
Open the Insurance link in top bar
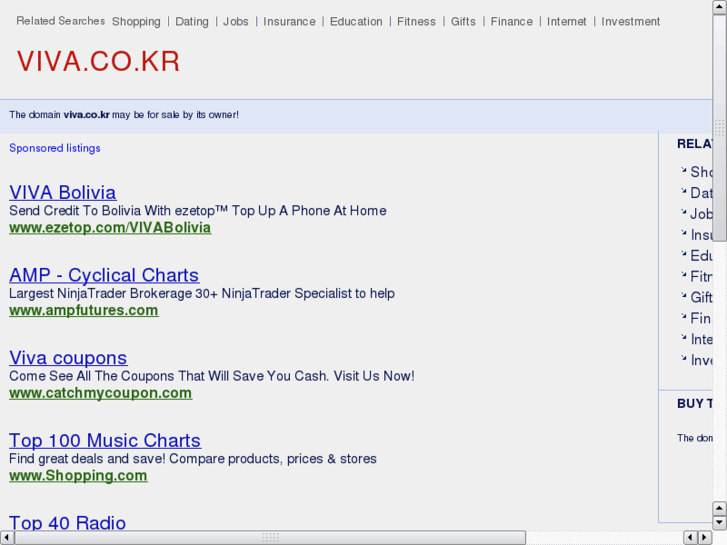(x=289, y=22)
